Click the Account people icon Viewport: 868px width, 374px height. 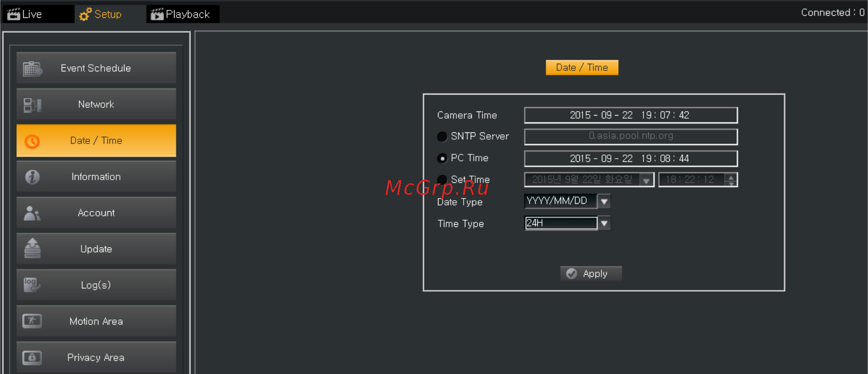point(32,213)
